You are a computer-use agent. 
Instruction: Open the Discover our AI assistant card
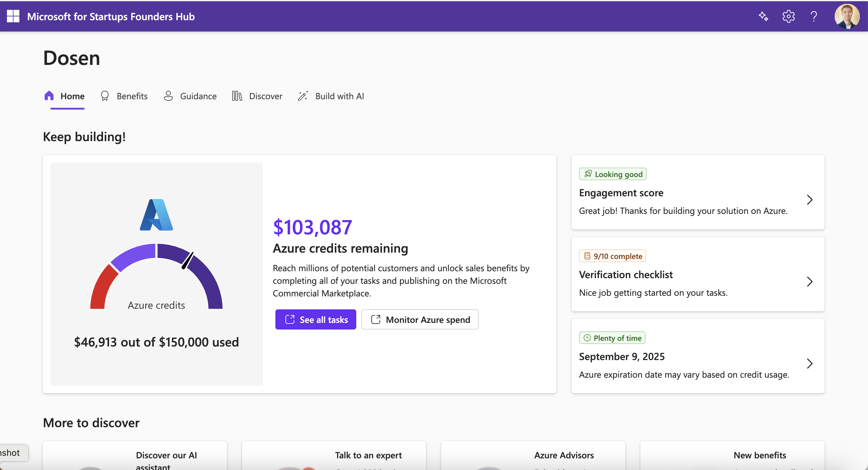click(x=135, y=456)
